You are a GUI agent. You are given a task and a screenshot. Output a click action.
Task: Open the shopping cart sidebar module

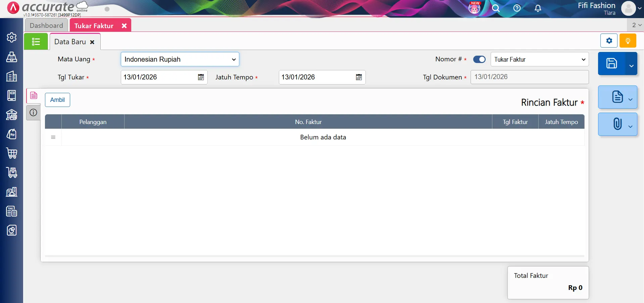coord(12,153)
